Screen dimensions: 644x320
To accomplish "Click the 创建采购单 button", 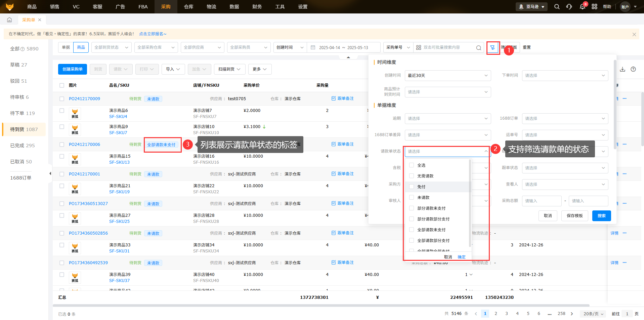I will 73,69.
